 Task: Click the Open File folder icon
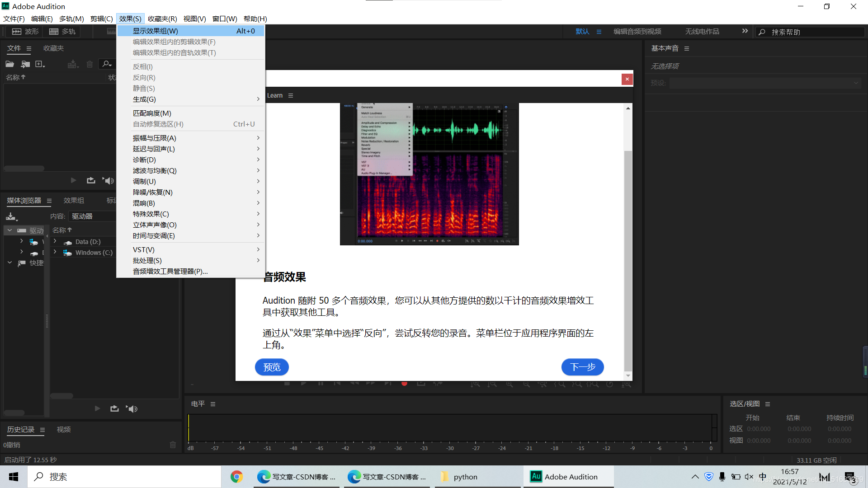point(9,64)
